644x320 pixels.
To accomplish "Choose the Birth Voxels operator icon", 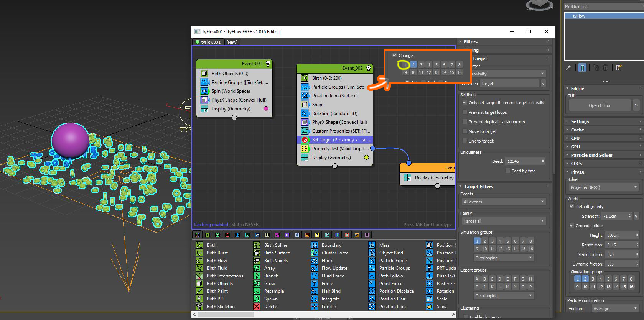I will coord(257,261).
